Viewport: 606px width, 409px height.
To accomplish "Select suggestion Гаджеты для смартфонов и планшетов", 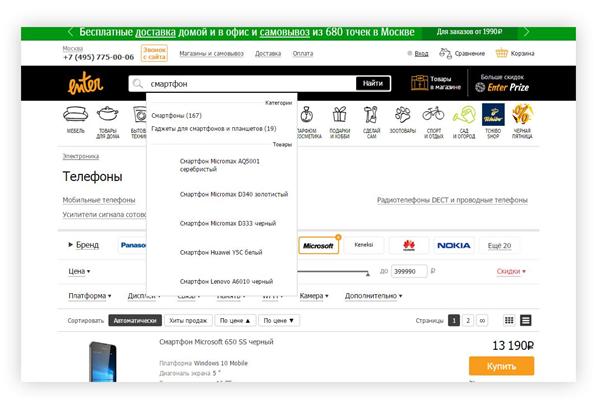I will pyautogui.click(x=214, y=128).
